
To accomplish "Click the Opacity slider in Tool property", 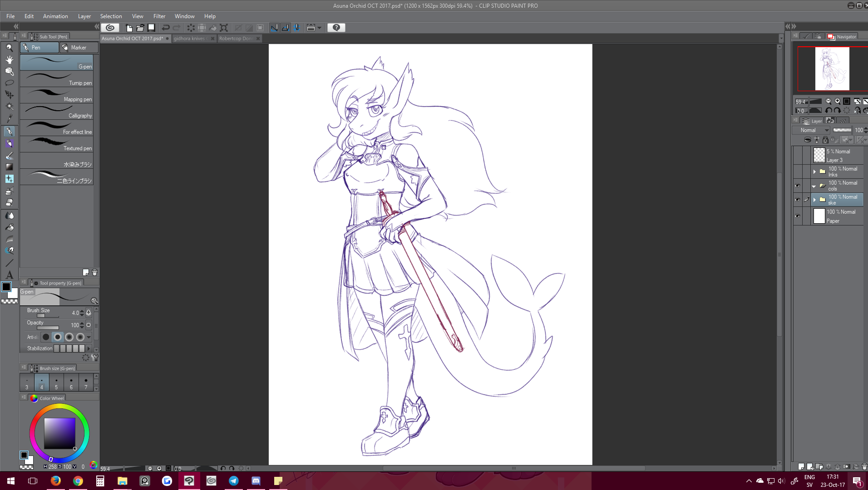I will point(48,328).
